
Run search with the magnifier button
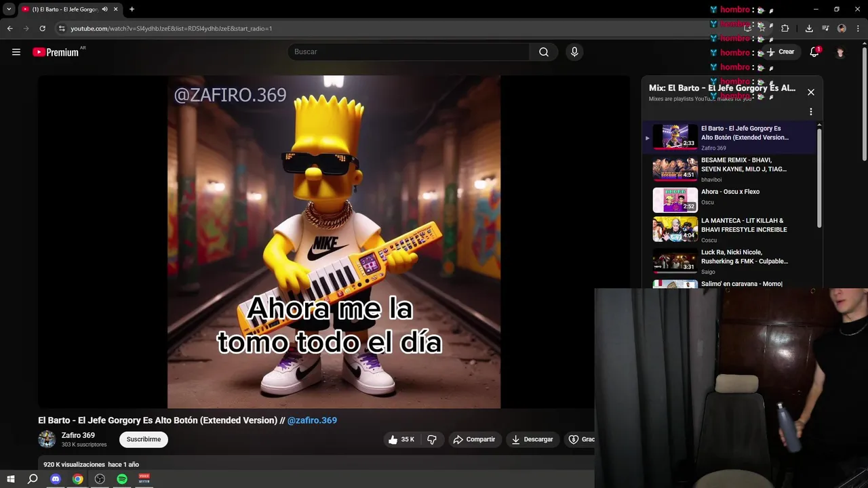pyautogui.click(x=544, y=52)
